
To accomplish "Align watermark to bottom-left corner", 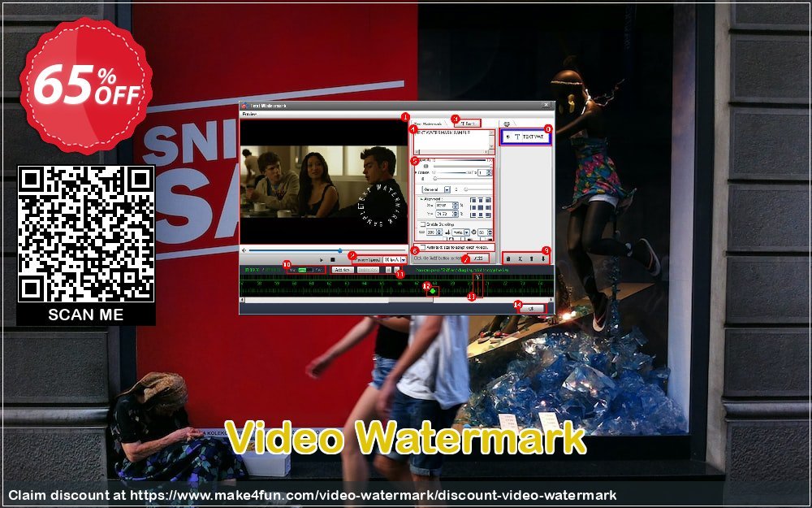I will 473,215.
